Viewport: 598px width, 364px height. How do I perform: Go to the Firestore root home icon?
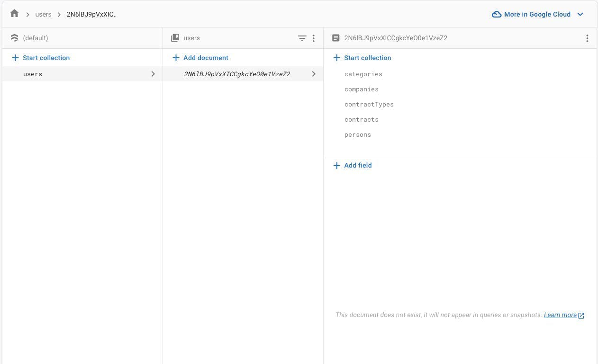point(14,14)
